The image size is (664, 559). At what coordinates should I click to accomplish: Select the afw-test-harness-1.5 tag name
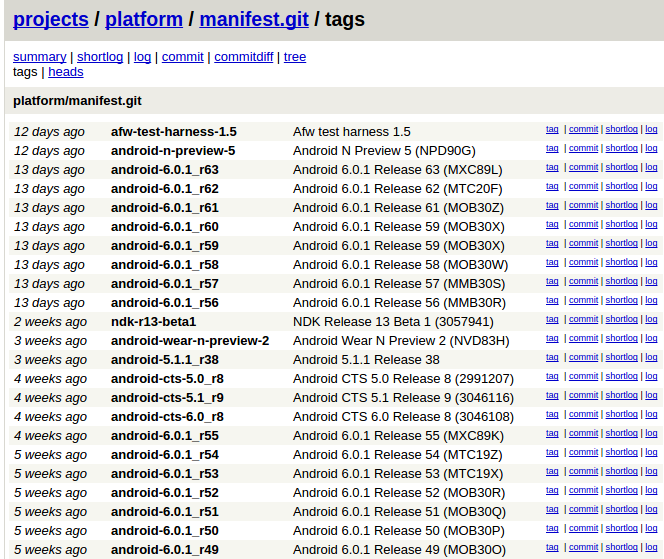tap(174, 132)
